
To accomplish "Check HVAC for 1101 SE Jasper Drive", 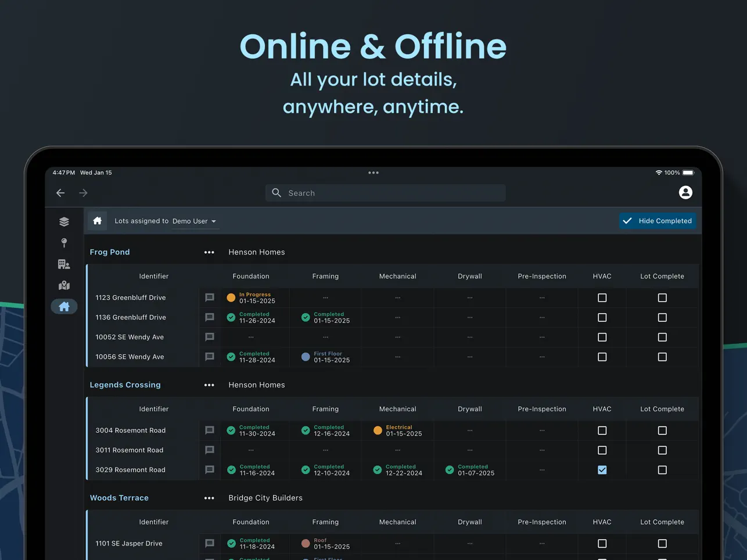I will [x=602, y=544].
